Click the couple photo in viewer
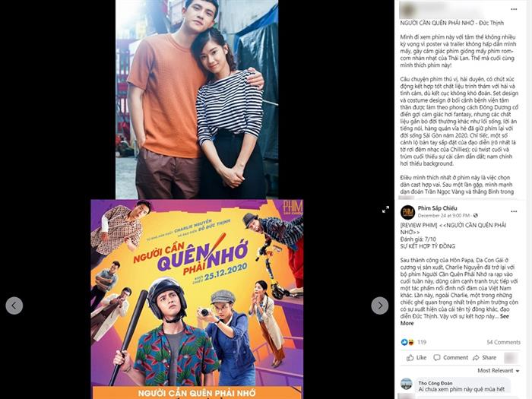This screenshot has height=399, width=532. click(197, 99)
